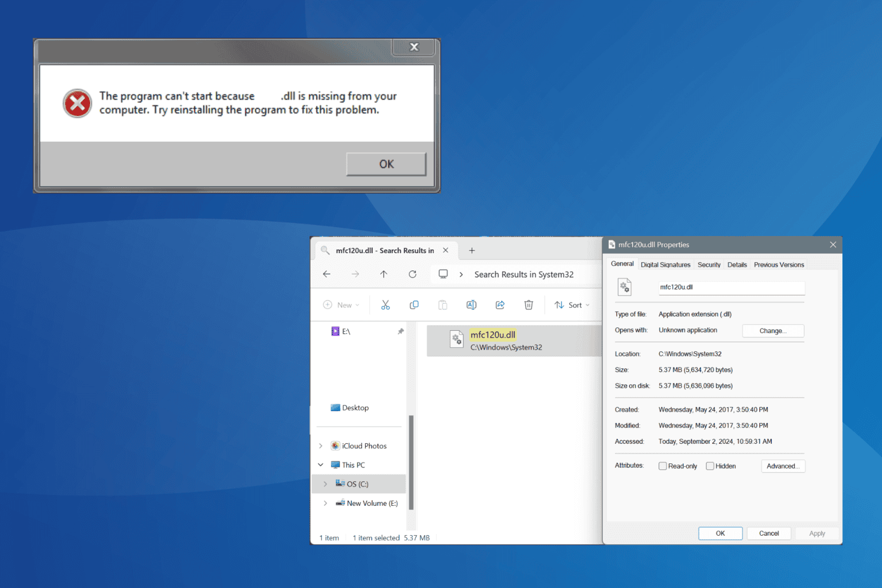882x588 pixels.
Task: Go back with the Explorer back arrow
Action: (327, 274)
